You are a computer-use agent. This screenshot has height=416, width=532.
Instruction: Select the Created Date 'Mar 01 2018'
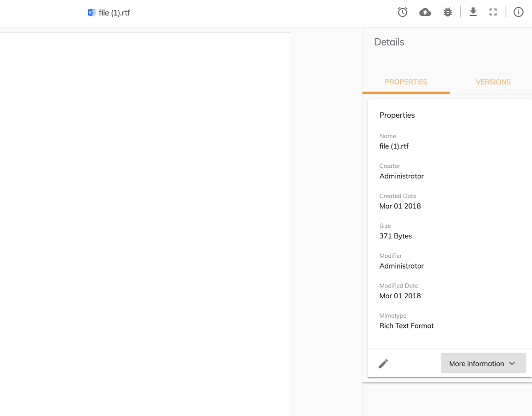pos(400,206)
